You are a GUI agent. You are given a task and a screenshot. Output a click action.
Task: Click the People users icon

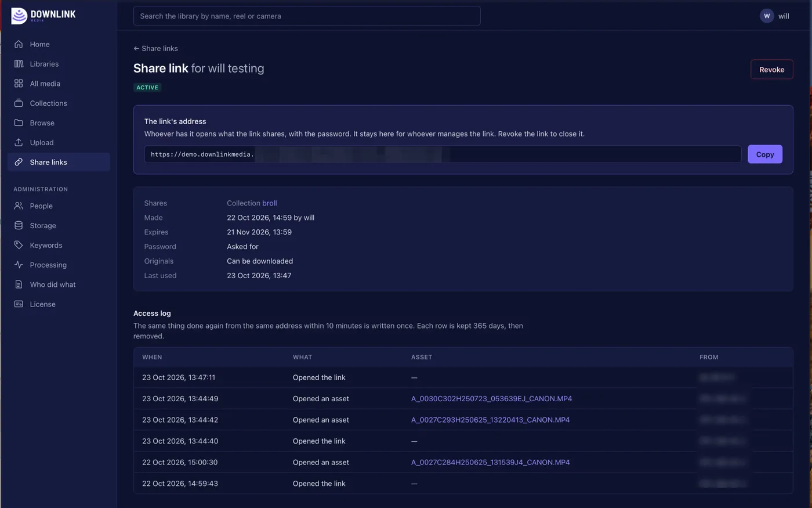[19, 206]
